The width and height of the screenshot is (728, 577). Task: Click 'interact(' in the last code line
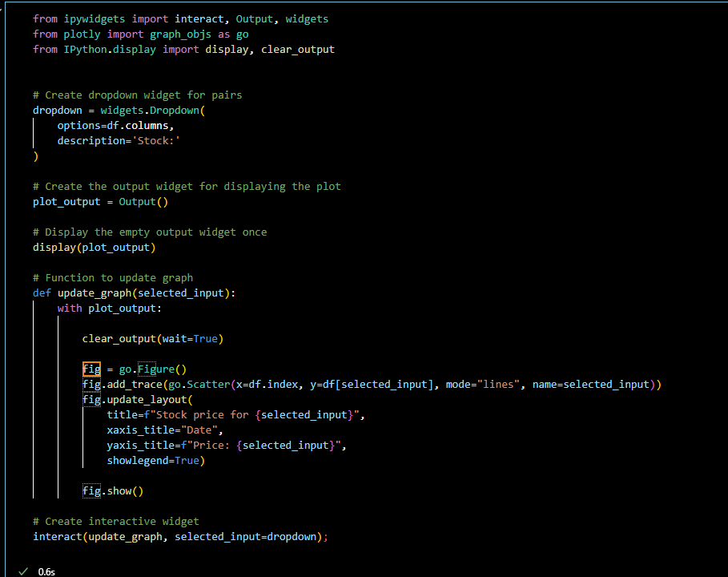[x=60, y=537]
